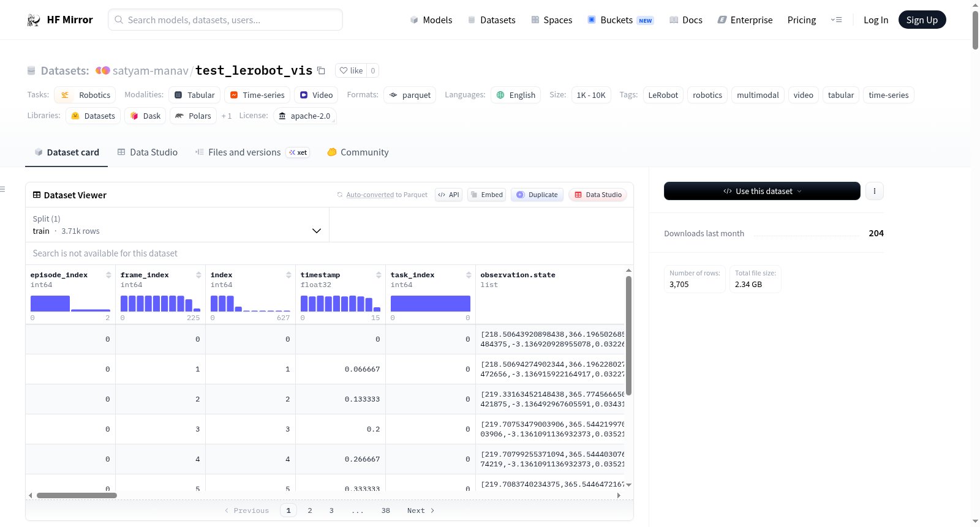This screenshot has height=527, width=980.
Task: Open the Docs page
Action: click(686, 20)
